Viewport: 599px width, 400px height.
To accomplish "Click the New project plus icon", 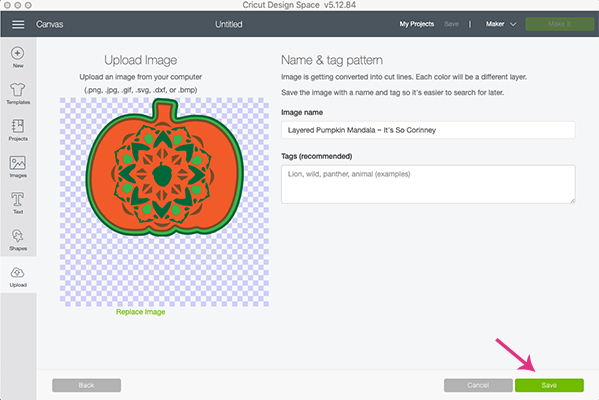I will point(18,53).
